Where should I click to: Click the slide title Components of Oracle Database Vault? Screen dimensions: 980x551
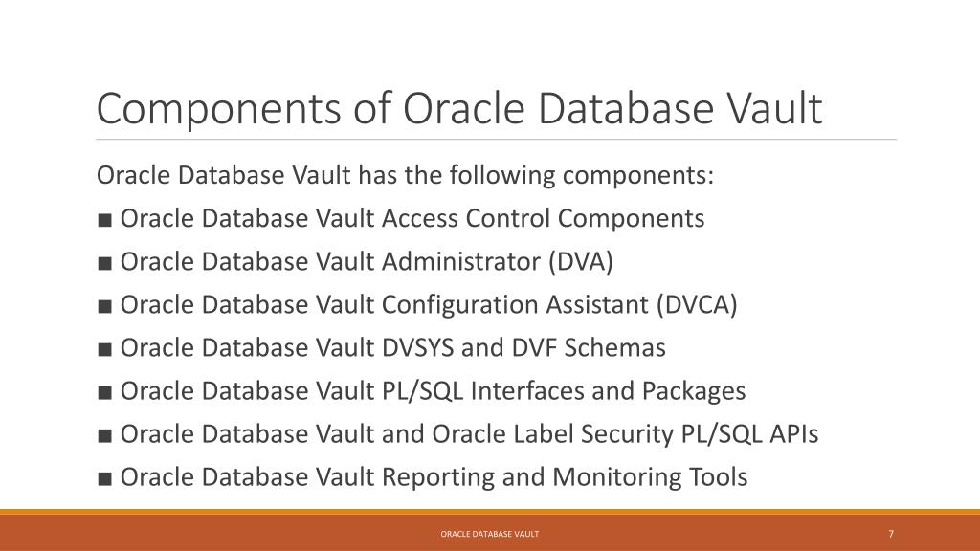point(458,109)
